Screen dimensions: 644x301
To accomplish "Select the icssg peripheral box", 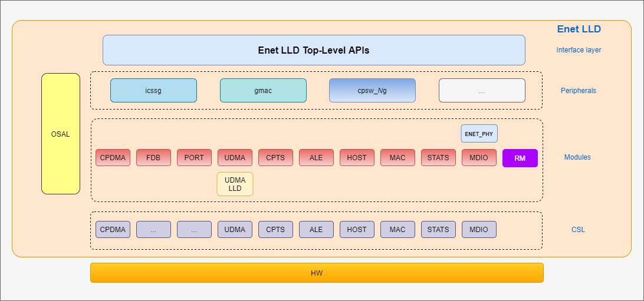I will (153, 91).
